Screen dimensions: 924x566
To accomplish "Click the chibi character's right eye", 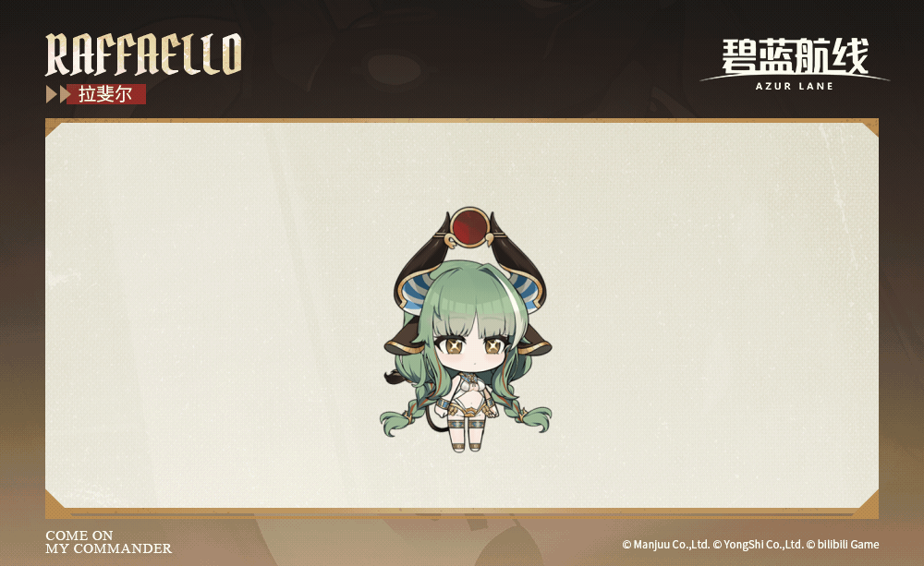I will 492,345.
